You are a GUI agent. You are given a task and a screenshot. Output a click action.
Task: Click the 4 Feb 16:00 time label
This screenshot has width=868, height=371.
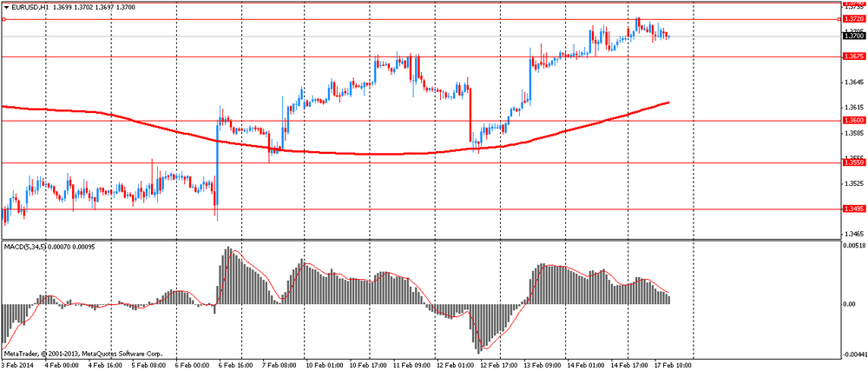click(106, 366)
